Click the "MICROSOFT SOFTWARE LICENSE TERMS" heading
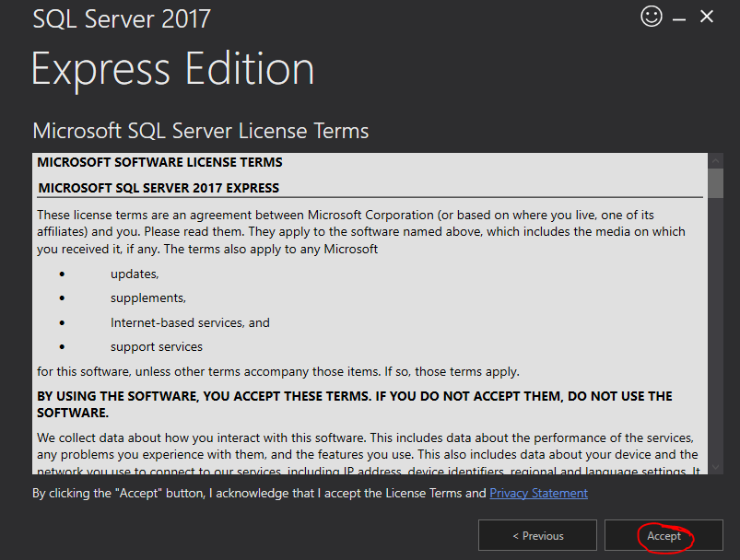This screenshot has height=560, width=740. coord(159,162)
